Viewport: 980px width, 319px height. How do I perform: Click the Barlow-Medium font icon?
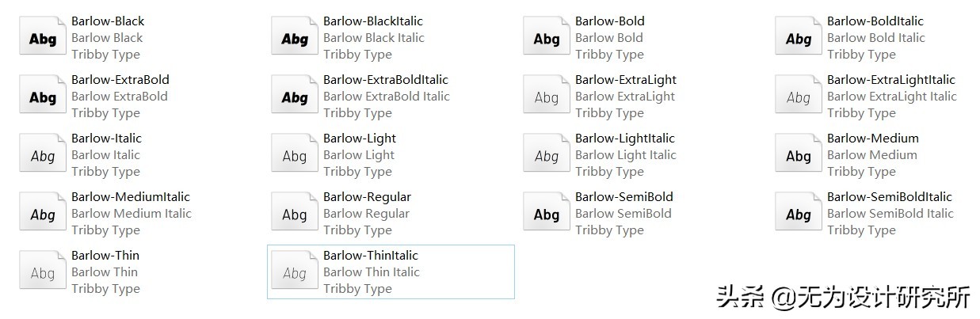click(x=799, y=155)
